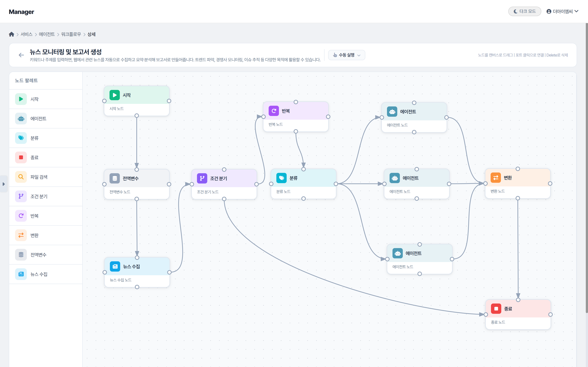Viewport: 588px width, 367px height.
Task: Select the red End stop icon in palette
Action: pyautogui.click(x=21, y=157)
